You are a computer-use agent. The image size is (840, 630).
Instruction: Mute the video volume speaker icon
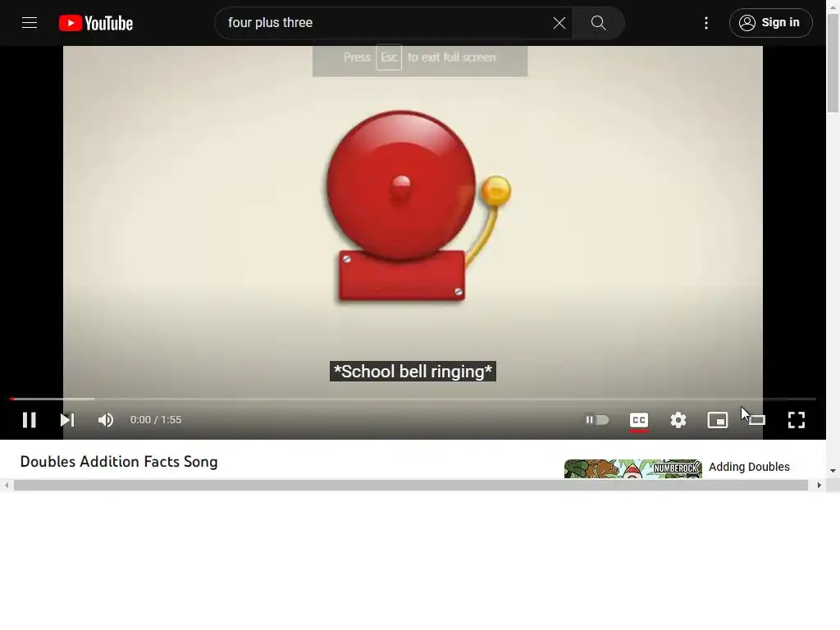click(106, 420)
